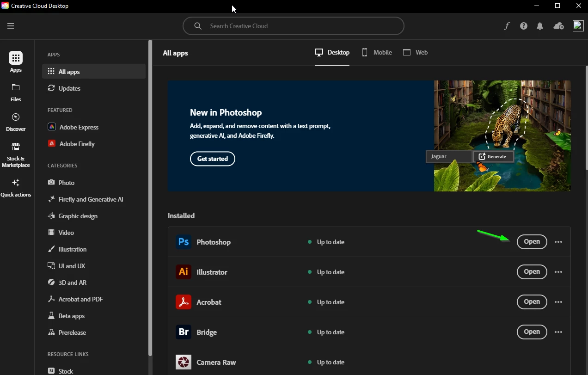The width and height of the screenshot is (588, 375).
Task: Open notifications bell icon
Action: (x=540, y=26)
